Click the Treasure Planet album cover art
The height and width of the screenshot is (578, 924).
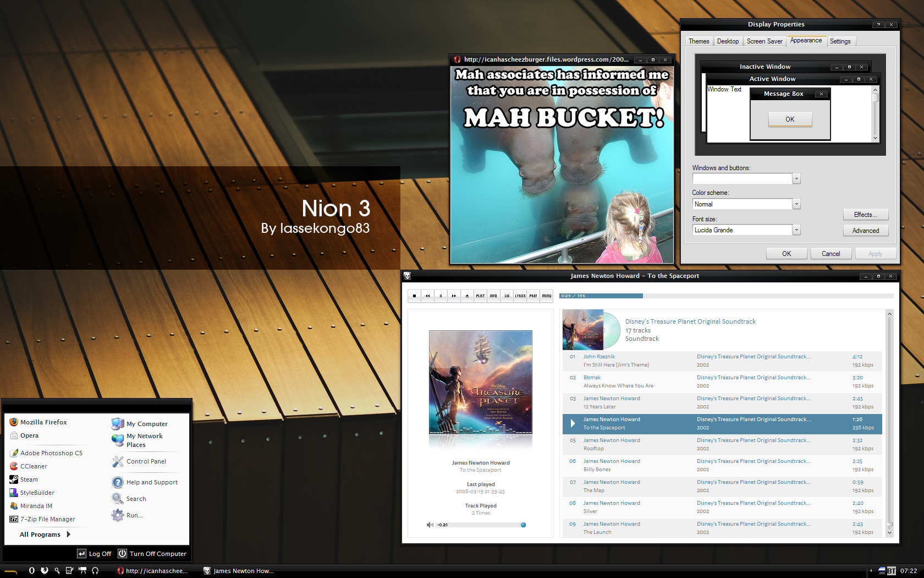480,381
